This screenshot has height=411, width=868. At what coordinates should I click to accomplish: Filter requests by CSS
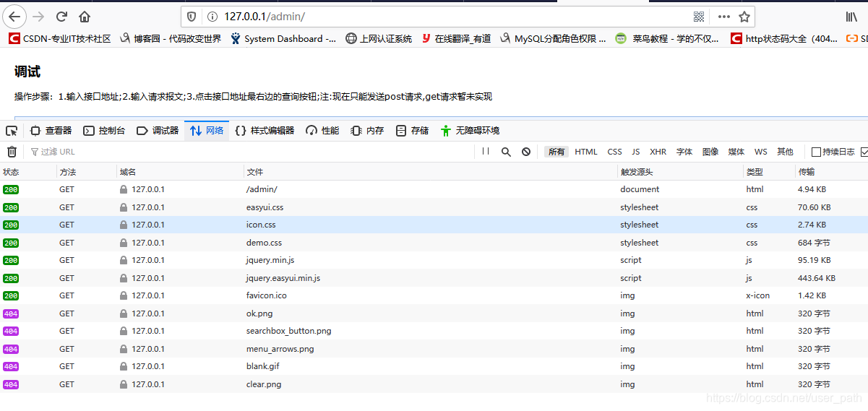(x=614, y=152)
